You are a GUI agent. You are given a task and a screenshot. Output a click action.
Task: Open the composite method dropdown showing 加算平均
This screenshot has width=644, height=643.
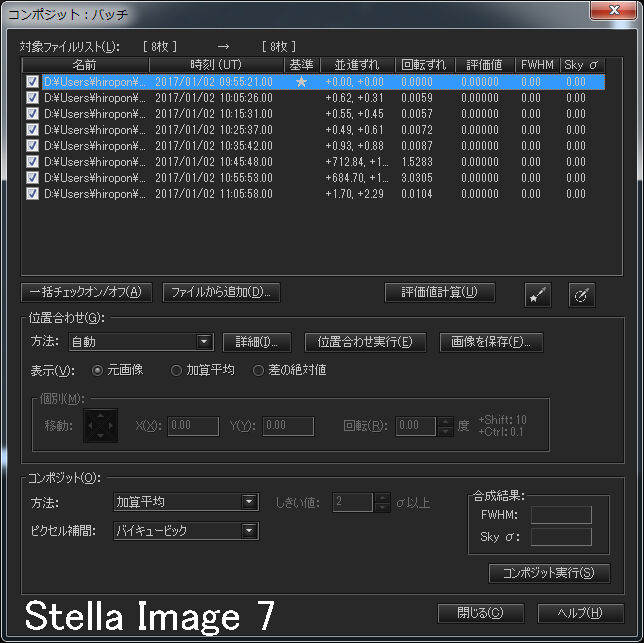[186, 502]
